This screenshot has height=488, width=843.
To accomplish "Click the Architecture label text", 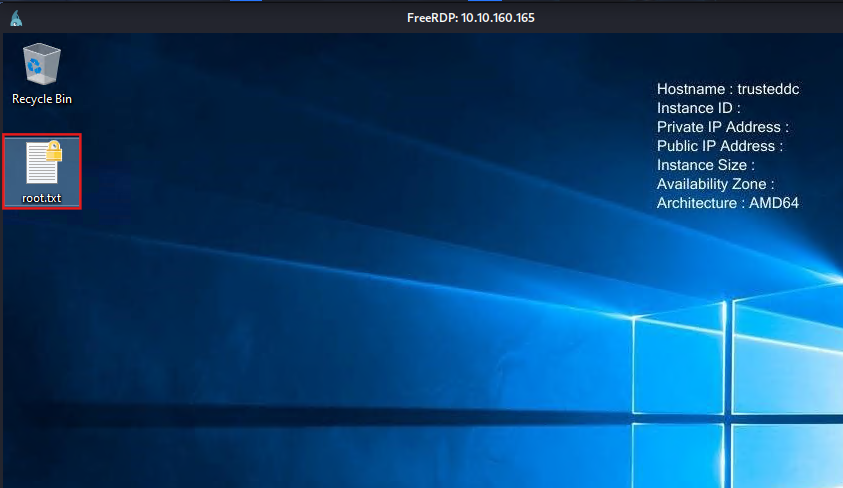I will [697, 203].
